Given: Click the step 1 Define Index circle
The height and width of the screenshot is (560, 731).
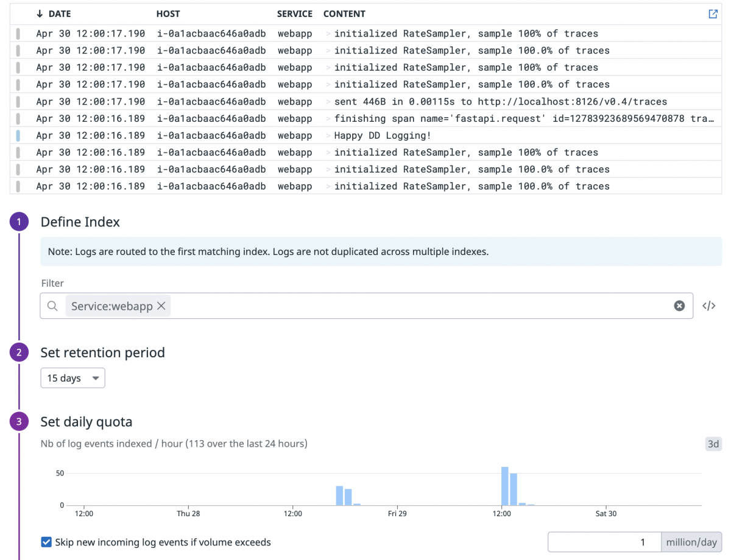Looking at the screenshot, I should pos(18,222).
